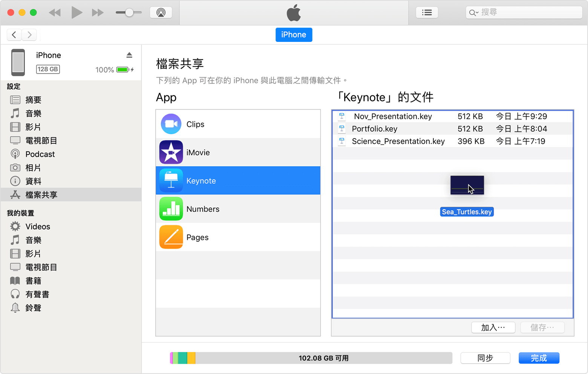Image resolution: width=588 pixels, height=374 pixels.
Task: Click the iMovie star icon
Action: [171, 152]
